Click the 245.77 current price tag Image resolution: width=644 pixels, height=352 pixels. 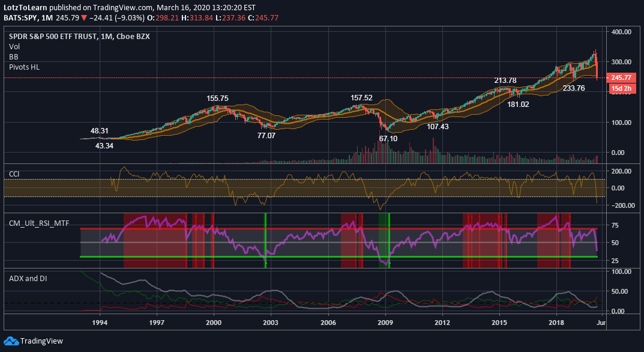click(x=621, y=77)
